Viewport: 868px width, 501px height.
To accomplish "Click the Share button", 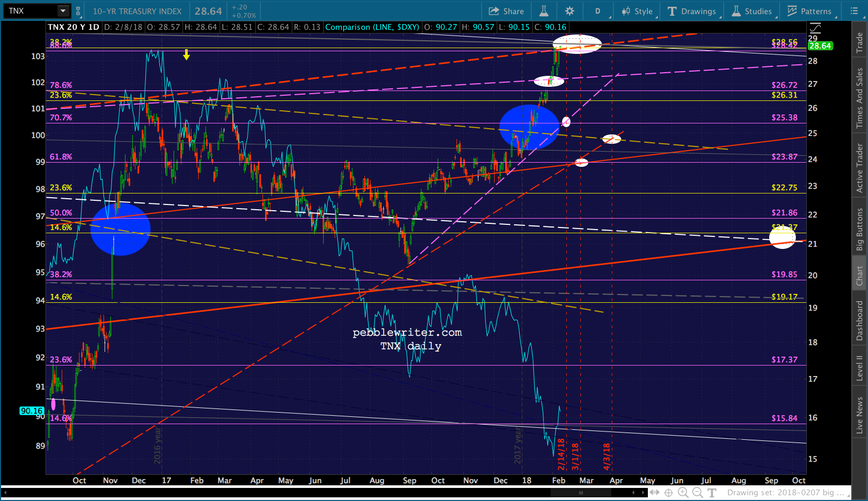I will pyautogui.click(x=506, y=11).
